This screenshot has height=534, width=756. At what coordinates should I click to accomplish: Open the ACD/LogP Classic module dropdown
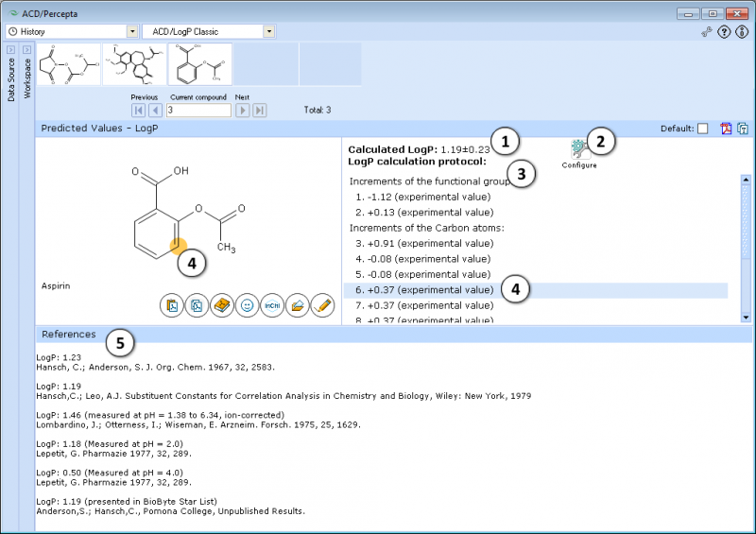(x=269, y=31)
